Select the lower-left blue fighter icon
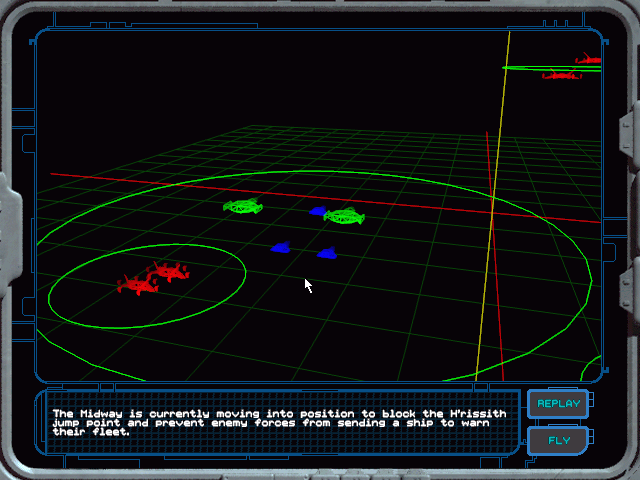The image size is (640, 480). point(280,247)
